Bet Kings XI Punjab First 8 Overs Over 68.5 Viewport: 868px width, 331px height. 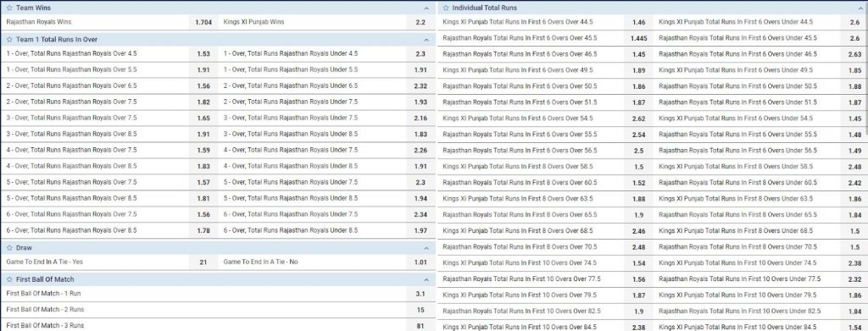pyautogui.click(x=638, y=232)
